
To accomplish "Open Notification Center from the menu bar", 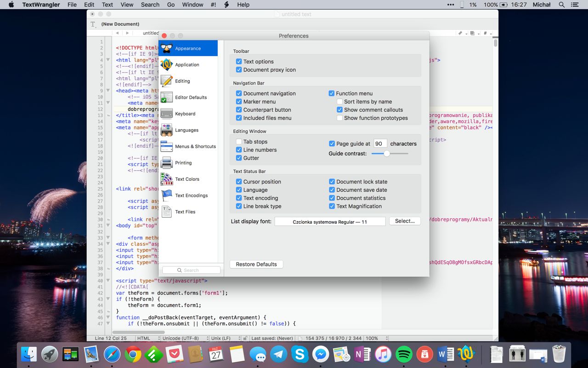I will tap(575, 5).
